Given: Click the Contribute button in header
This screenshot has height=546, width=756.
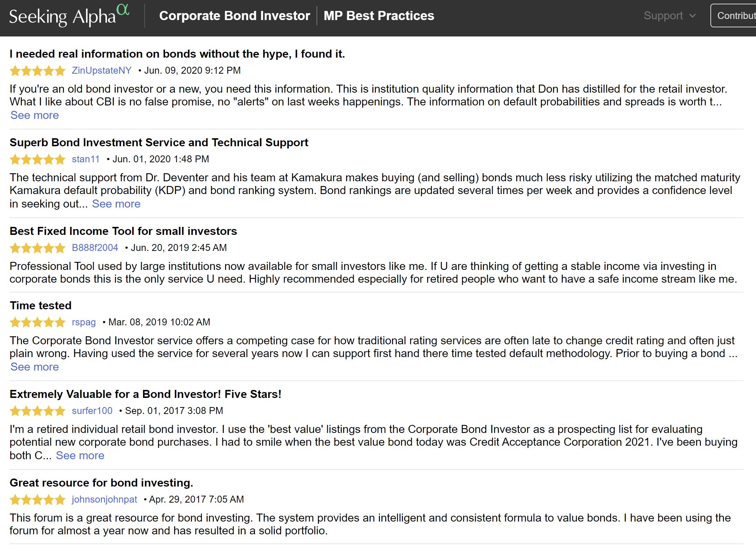Looking at the screenshot, I should (733, 16).
